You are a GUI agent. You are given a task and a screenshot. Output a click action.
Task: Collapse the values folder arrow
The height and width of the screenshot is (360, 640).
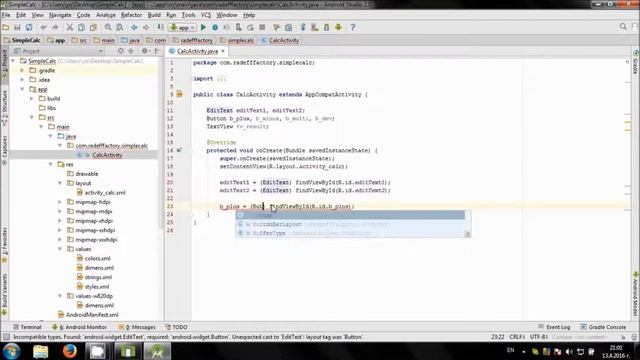pyautogui.click(x=60, y=249)
